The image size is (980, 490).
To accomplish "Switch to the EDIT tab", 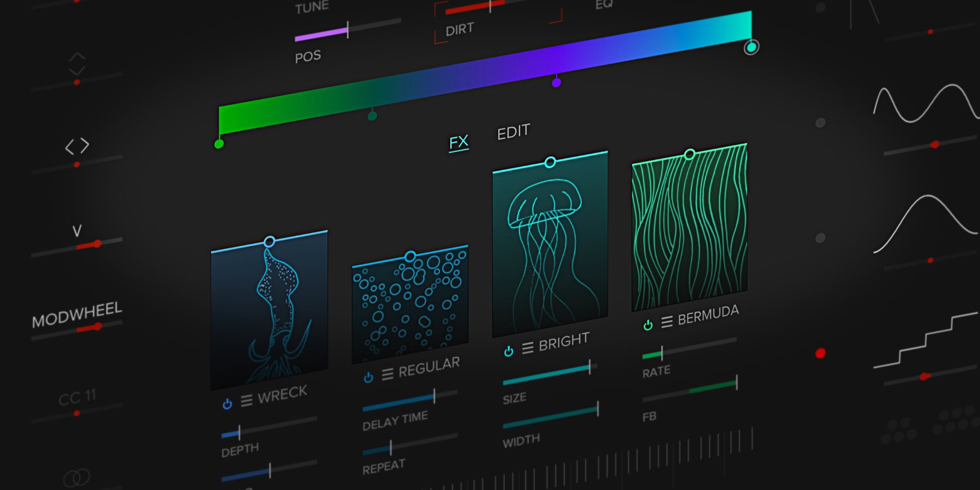I will pos(513,132).
